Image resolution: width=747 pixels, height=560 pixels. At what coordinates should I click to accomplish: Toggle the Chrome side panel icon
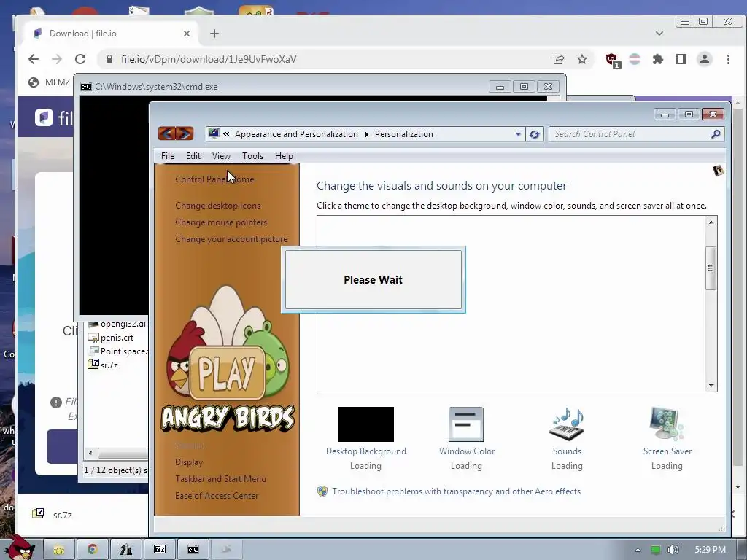(x=681, y=59)
